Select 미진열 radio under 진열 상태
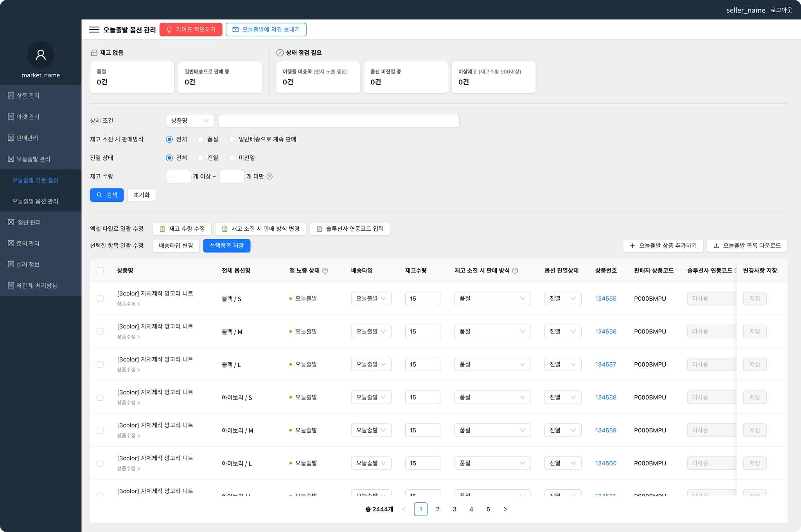The image size is (801, 532). coord(232,158)
